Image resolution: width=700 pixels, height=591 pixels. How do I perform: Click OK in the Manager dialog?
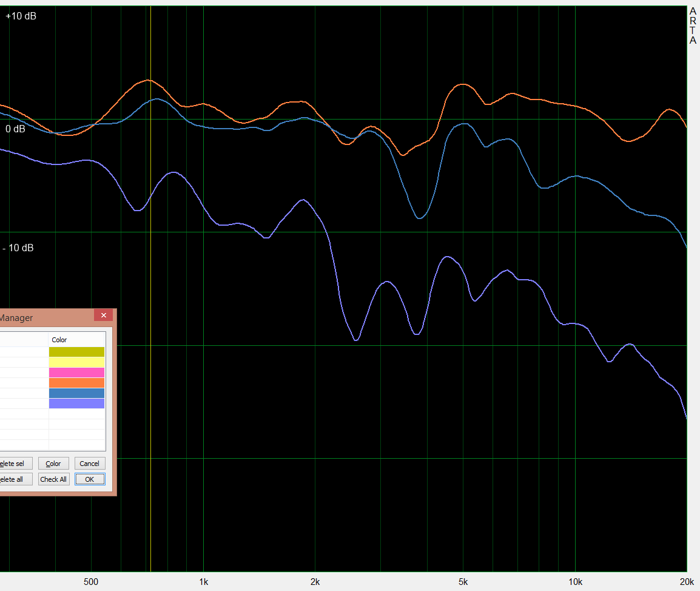[90, 479]
